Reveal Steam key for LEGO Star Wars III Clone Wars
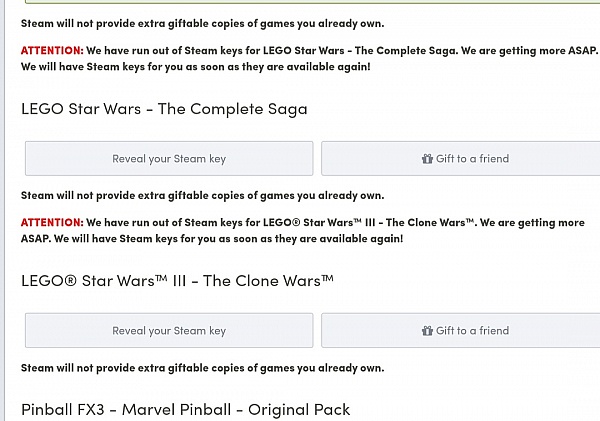 click(169, 330)
